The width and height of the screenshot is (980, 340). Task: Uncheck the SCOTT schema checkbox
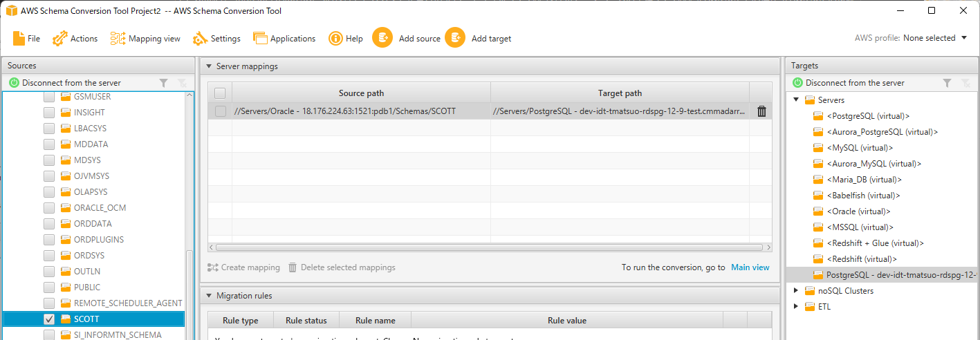[49, 319]
